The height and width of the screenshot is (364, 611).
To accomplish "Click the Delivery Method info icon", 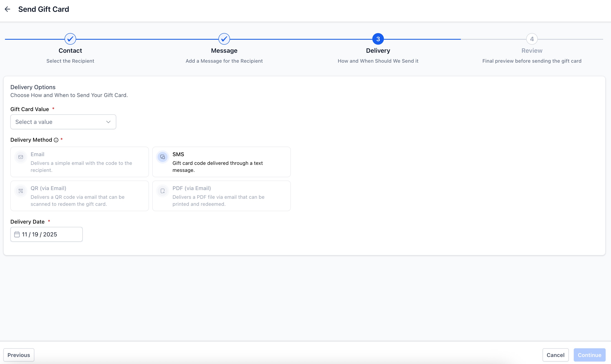I will 56,140.
